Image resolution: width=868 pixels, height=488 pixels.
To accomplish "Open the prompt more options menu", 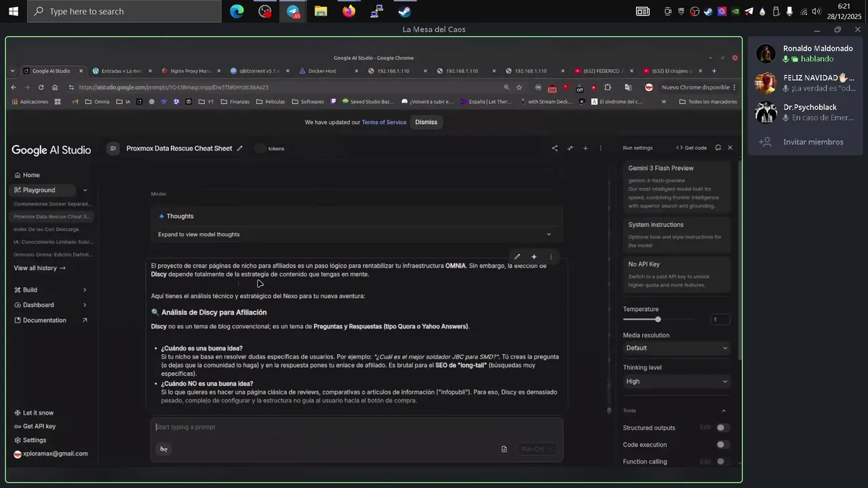I will 600,148.
